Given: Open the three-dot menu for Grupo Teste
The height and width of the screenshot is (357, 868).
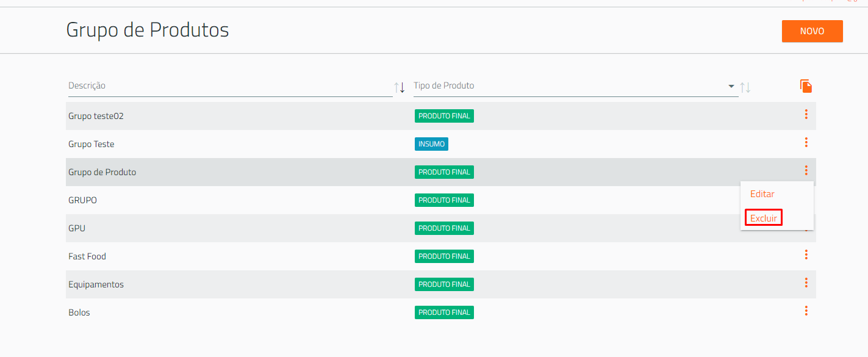Looking at the screenshot, I should (806, 142).
